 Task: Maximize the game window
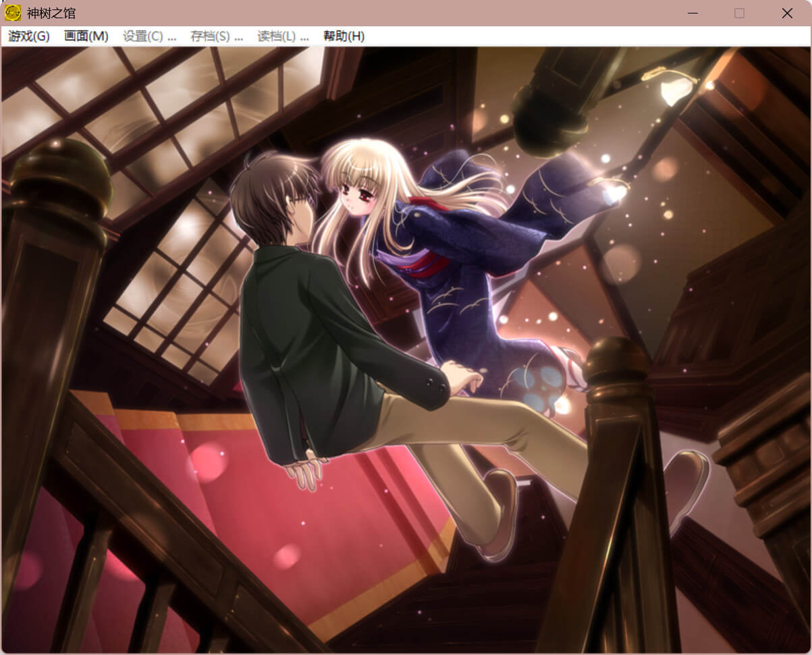point(739,13)
